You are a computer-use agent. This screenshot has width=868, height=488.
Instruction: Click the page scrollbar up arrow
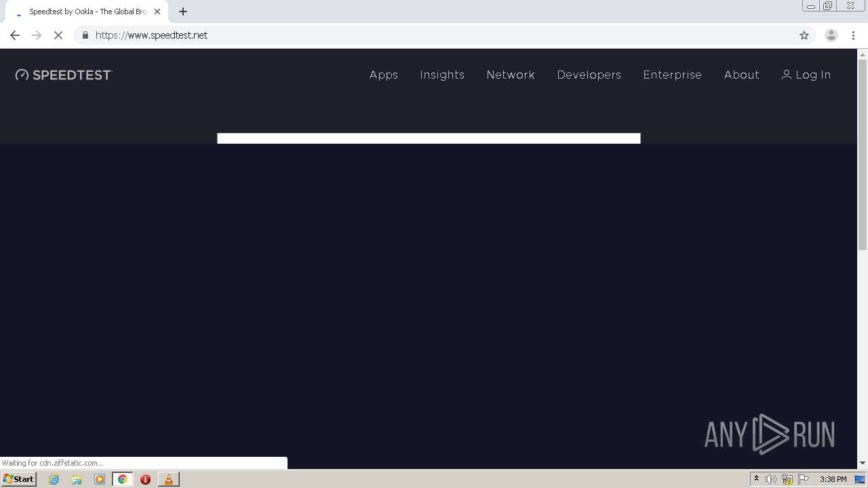point(863,54)
